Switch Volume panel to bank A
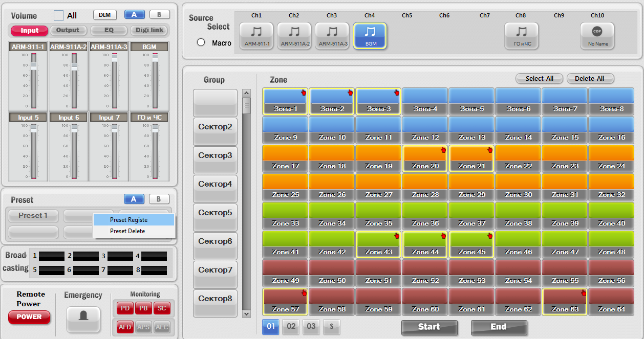This screenshot has height=339, width=644. 134,15
